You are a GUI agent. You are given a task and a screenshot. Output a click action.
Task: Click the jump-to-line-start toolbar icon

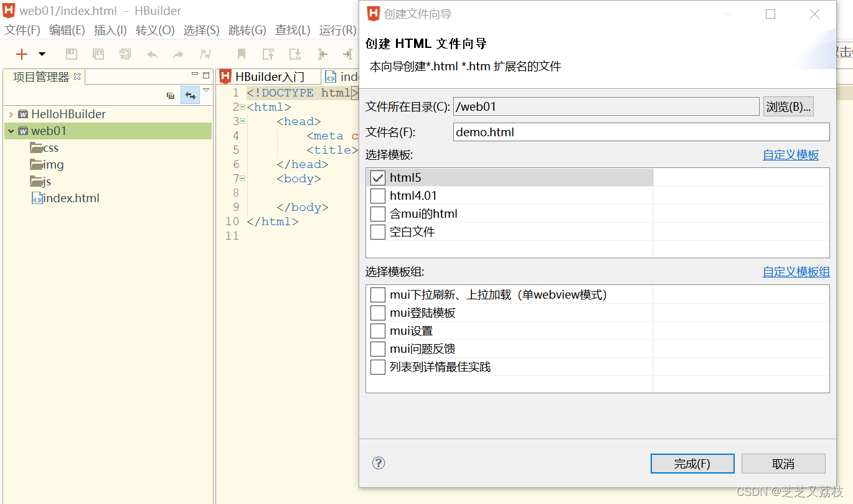point(322,54)
